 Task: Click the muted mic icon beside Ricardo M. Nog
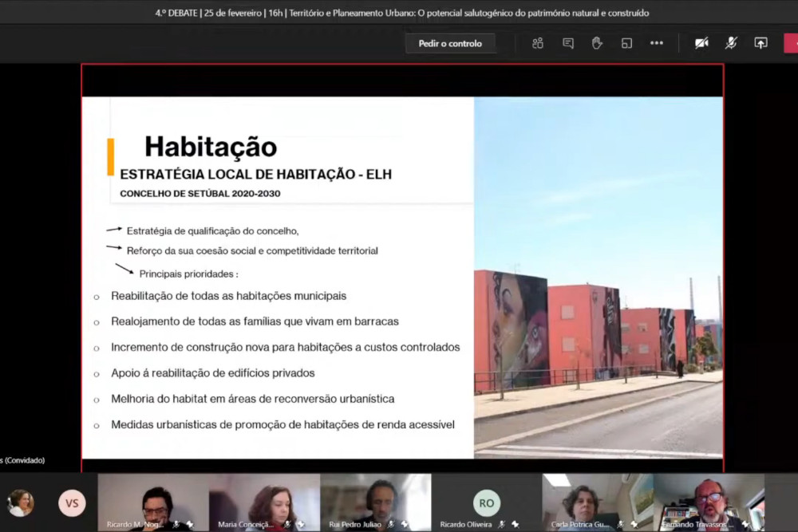(x=176, y=525)
